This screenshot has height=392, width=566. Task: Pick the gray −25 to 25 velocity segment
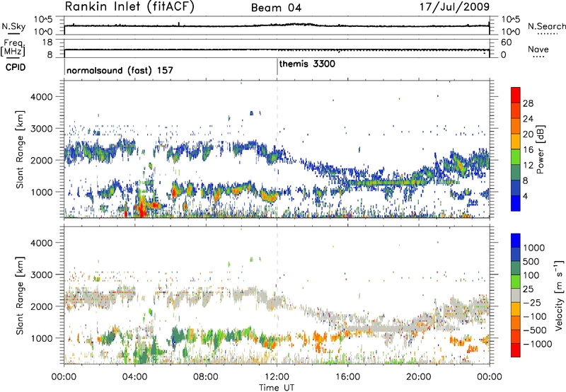(x=516, y=296)
